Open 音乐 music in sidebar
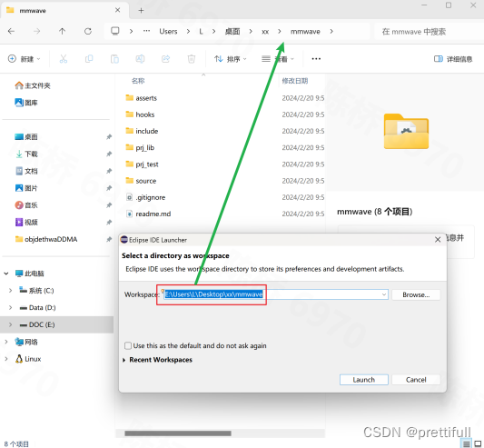Screen dimensions: 484x448 click(26, 204)
